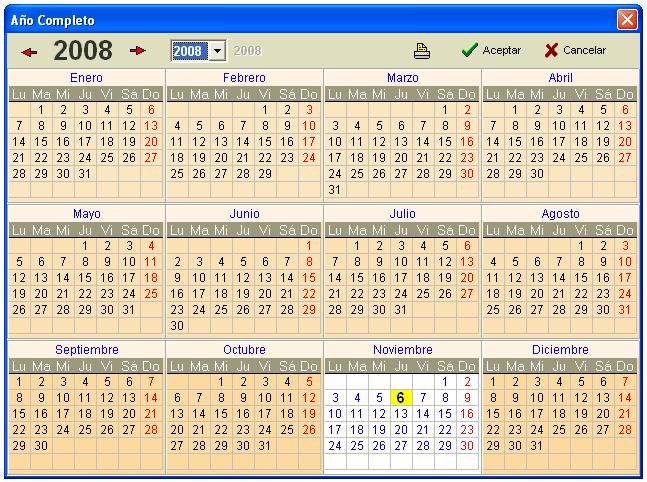Select the highlighted day 6 in Noviembre
Screen dimensions: 647x482
tap(401, 397)
